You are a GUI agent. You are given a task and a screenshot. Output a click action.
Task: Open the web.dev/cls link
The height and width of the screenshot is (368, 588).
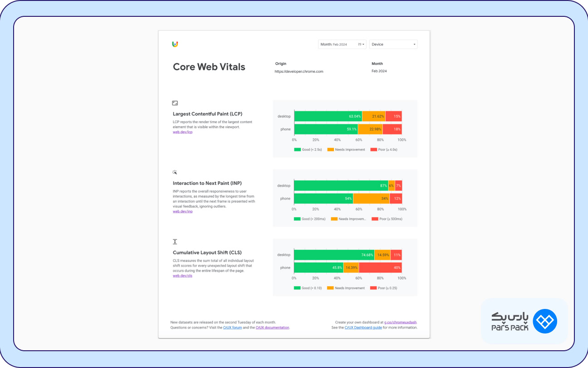182,275
